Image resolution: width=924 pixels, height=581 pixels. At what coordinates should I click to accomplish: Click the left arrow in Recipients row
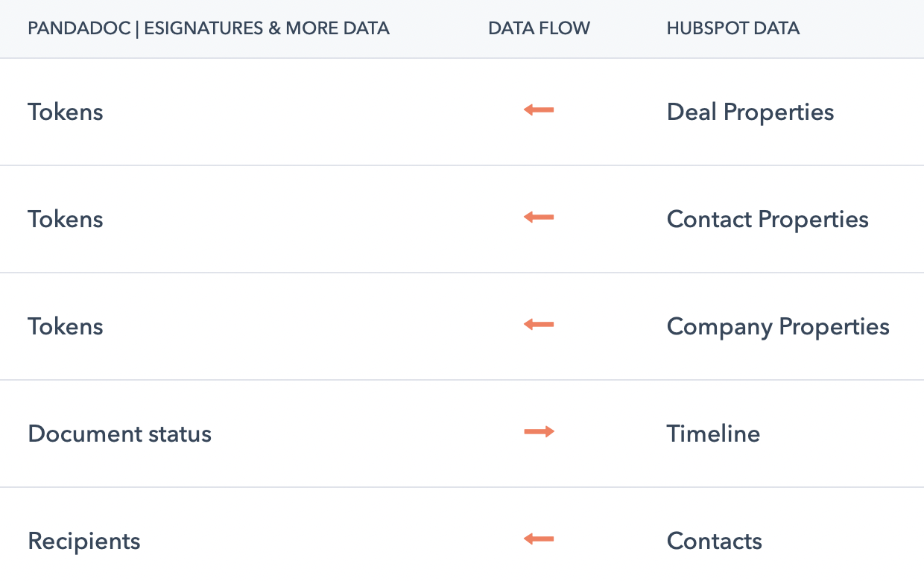tap(539, 539)
